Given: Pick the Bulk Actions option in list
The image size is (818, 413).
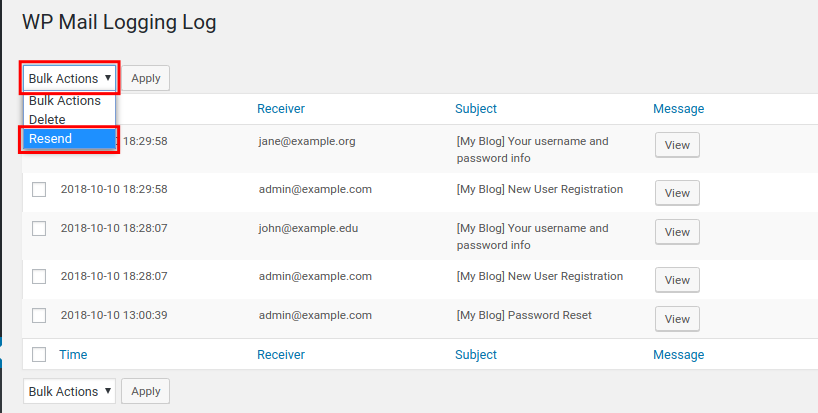Looking at the screenshot, I should pos(65,101).
